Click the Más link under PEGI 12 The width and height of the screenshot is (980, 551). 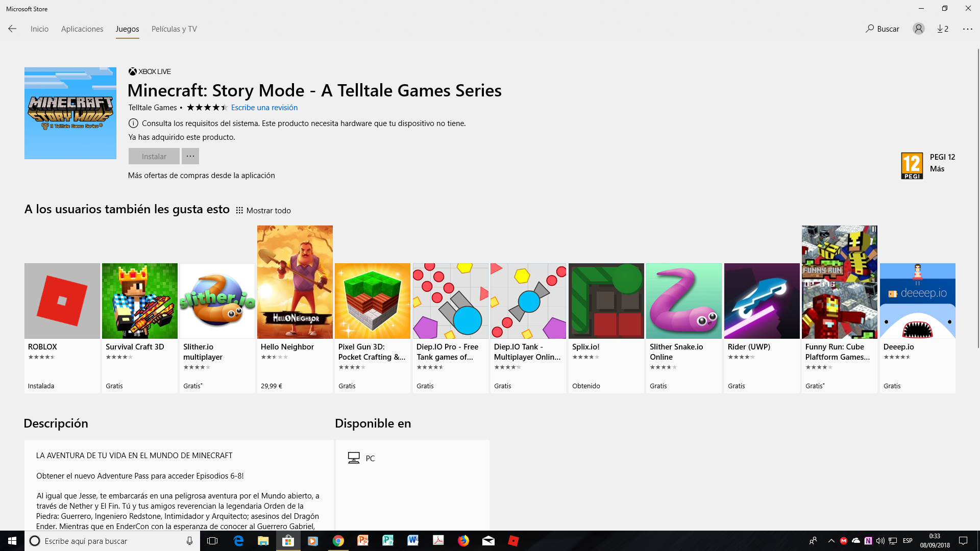coord(937,169)
